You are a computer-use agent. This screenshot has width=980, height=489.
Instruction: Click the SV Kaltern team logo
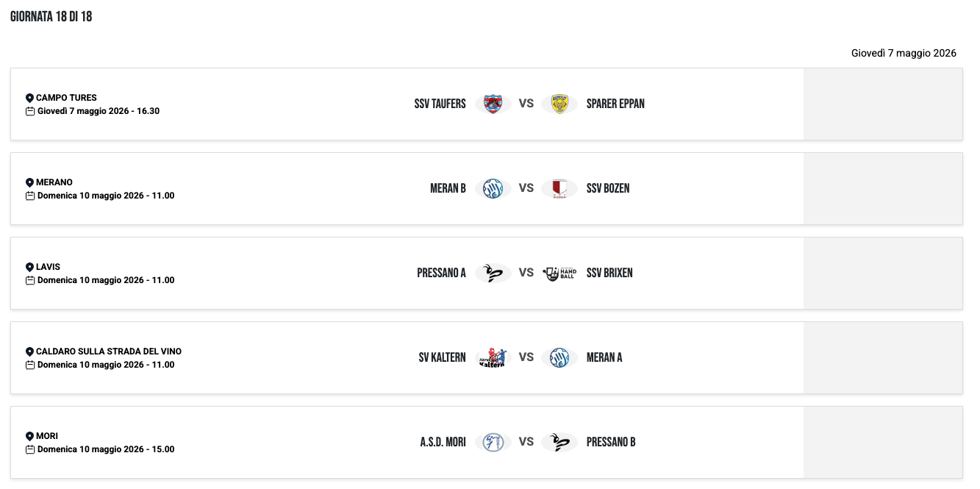[493, 357]
